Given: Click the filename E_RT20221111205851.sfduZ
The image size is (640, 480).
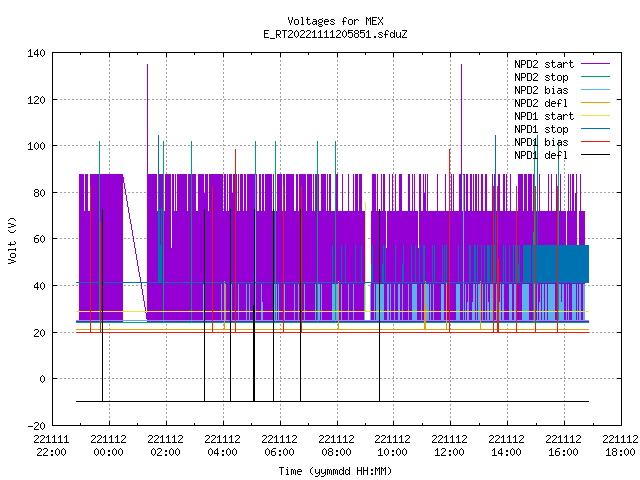Looking at the screenshot, I should tap(335, 34).
